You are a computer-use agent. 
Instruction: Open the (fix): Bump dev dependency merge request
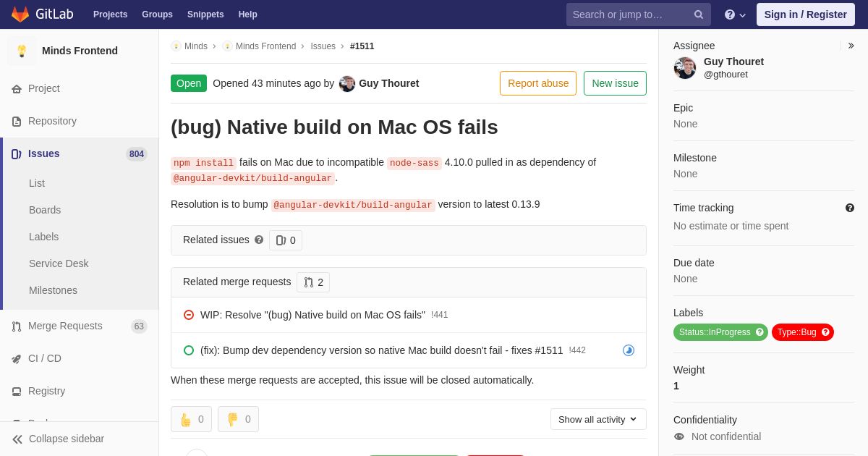pyautogui.click(x=381, y=350)
